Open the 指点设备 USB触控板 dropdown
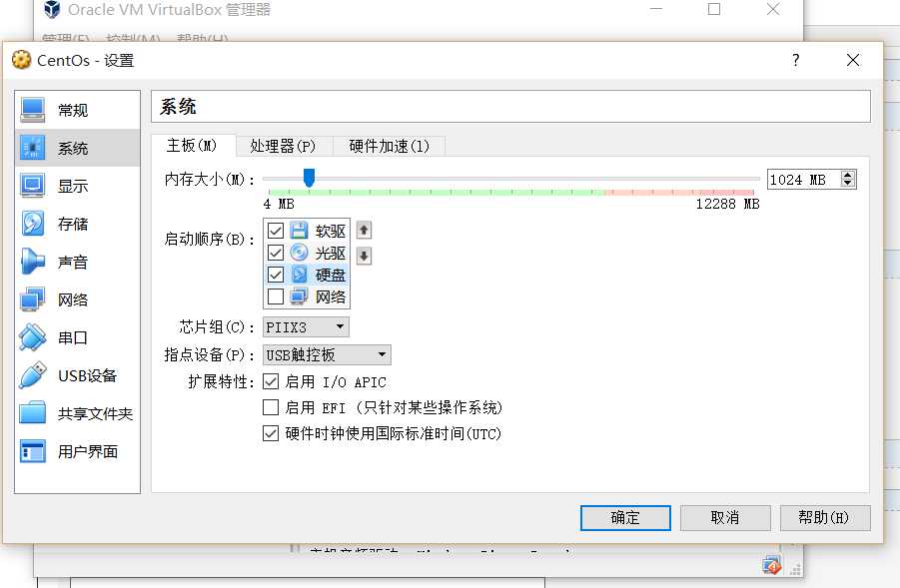Image resolution: width=900 pixels, height=588 pixels. pos(328,354)
